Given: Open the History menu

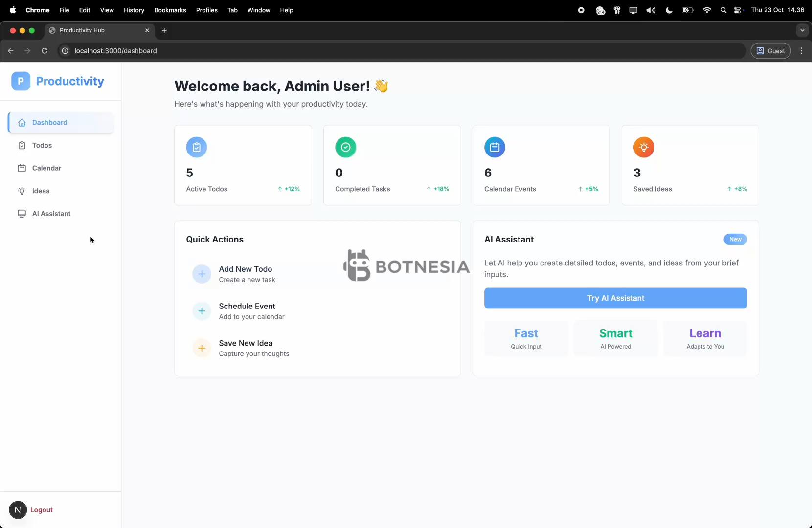Looking at the screenshot, I should click(134, 10).
